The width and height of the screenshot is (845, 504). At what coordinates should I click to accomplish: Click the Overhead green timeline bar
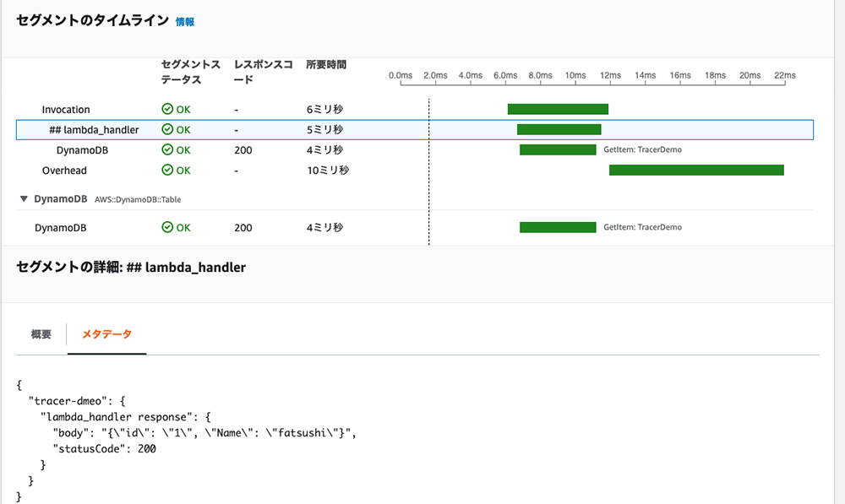point(696,171)
